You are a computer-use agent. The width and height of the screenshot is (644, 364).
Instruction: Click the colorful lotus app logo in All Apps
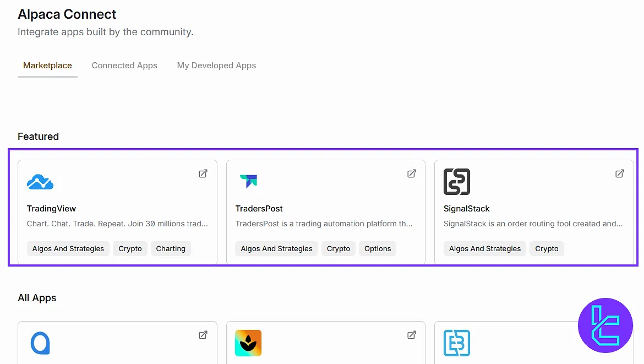pyautogui.click(x=248, y=343)
